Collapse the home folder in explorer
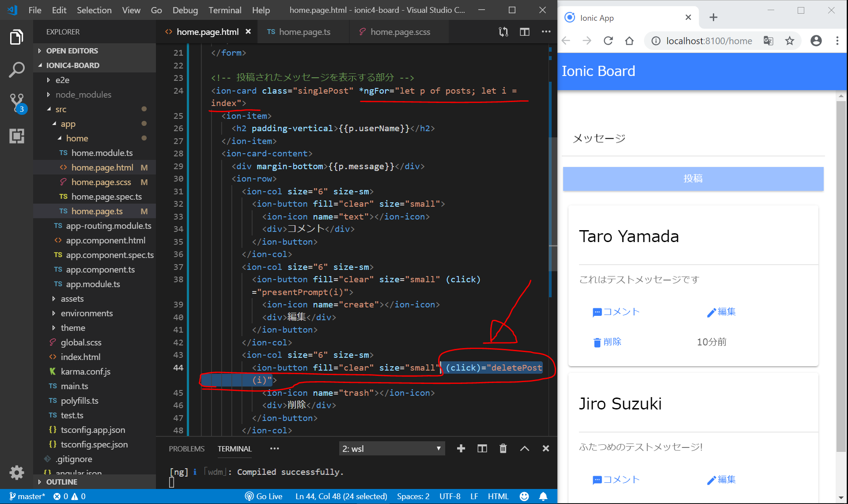Image resolution: width=848 pixels, height=504 pixels. [x=77, y=138]
